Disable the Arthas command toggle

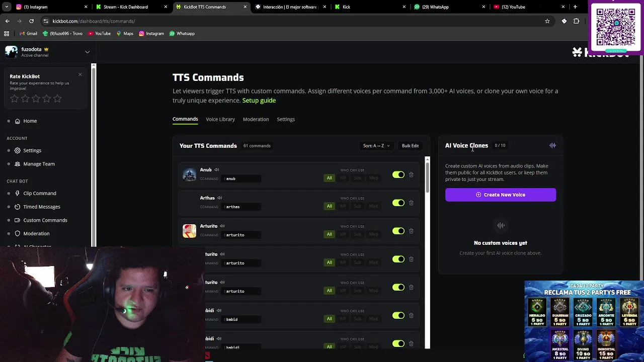pyautogui.click(x=398, y=203)
